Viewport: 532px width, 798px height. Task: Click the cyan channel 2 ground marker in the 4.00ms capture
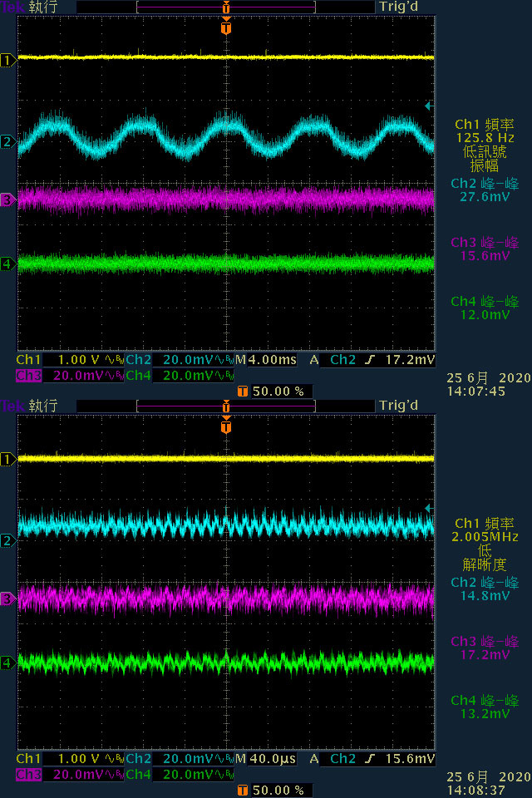[x=7, y=141]
